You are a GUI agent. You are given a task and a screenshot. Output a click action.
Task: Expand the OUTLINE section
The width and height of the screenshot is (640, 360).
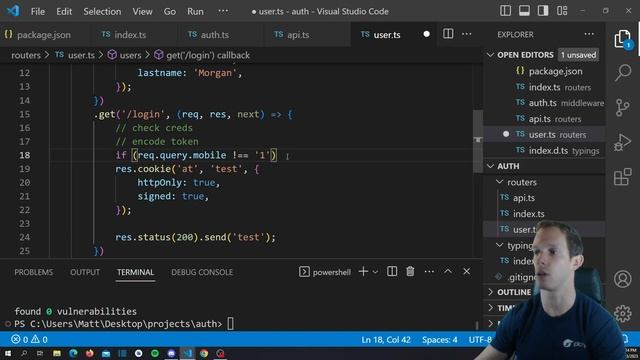click(491, 292)
